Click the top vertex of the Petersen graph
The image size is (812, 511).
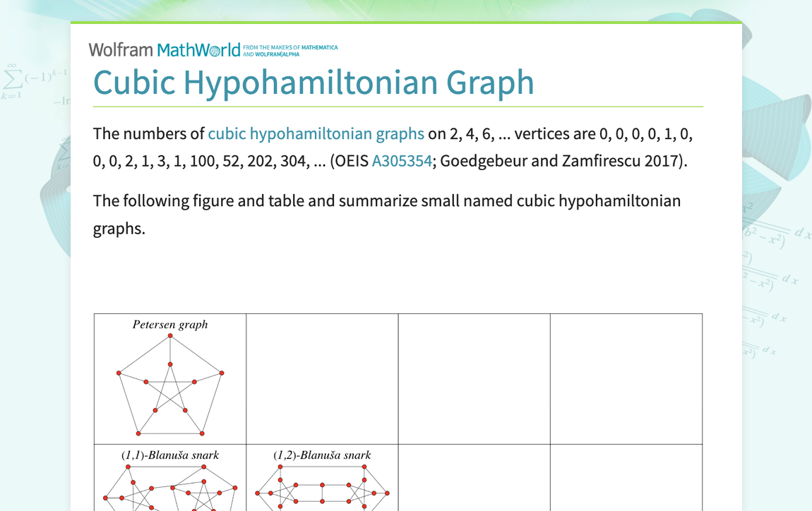pos(169,335)
